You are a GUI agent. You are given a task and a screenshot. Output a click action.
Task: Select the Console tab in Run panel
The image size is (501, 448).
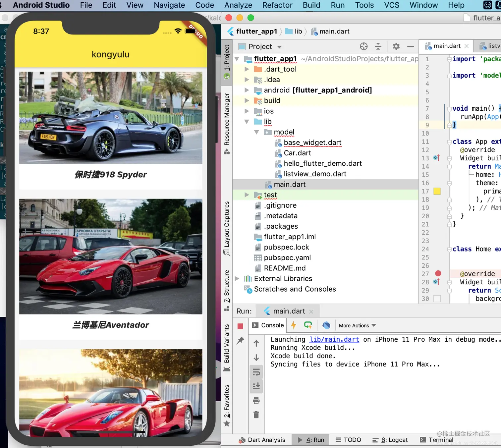point(268,325)
